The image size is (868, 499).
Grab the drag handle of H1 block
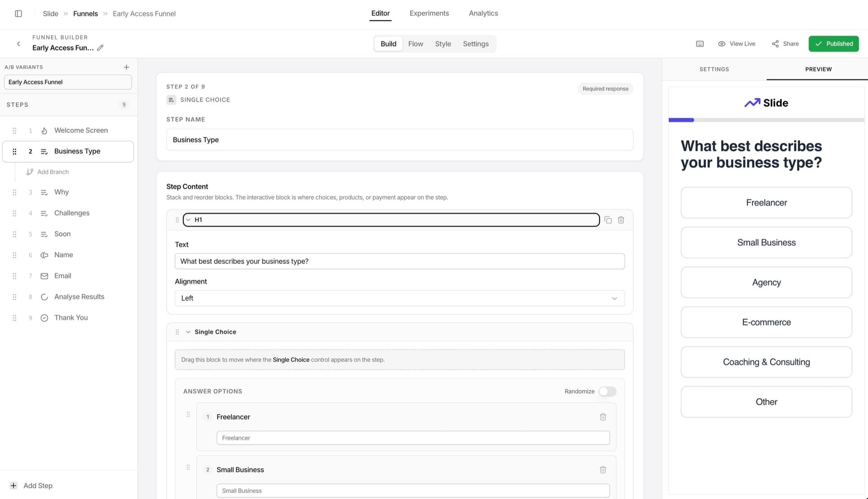click(177, 220)
